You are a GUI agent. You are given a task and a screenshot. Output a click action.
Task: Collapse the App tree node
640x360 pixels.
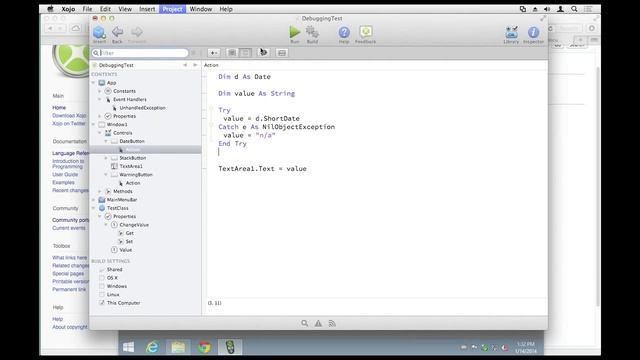pos(93,83)
